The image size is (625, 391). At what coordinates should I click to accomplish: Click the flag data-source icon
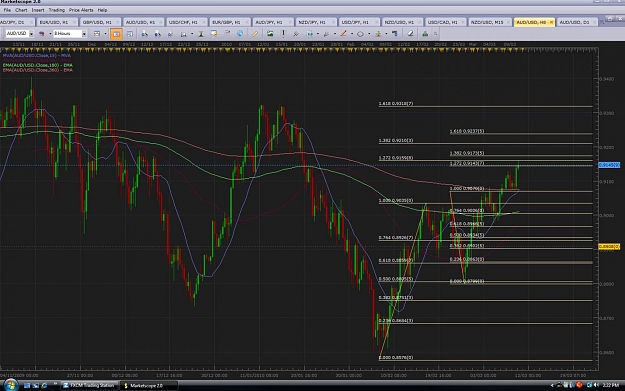[x=41, y=34]
